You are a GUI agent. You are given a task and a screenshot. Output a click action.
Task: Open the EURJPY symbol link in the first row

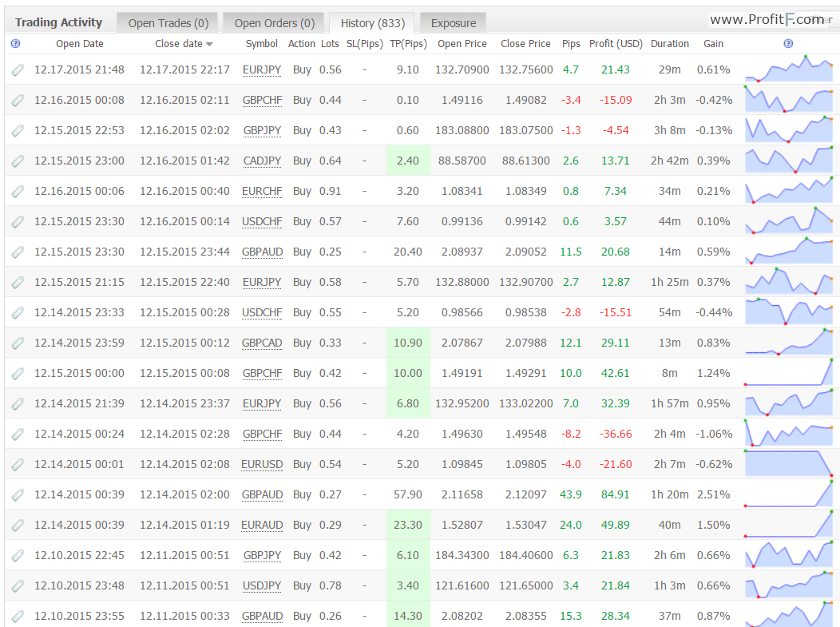click(x=262, y=70)
